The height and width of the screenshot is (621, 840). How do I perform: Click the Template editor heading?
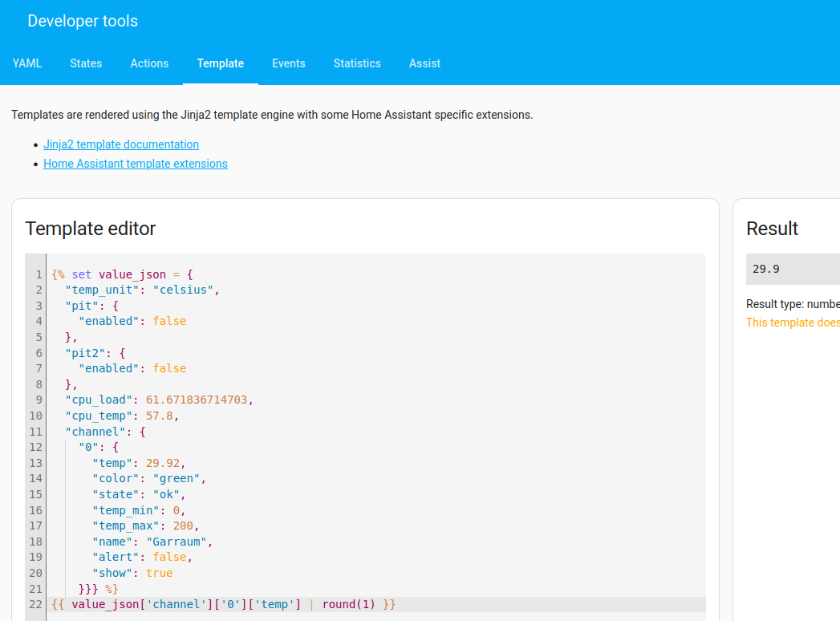91,229
